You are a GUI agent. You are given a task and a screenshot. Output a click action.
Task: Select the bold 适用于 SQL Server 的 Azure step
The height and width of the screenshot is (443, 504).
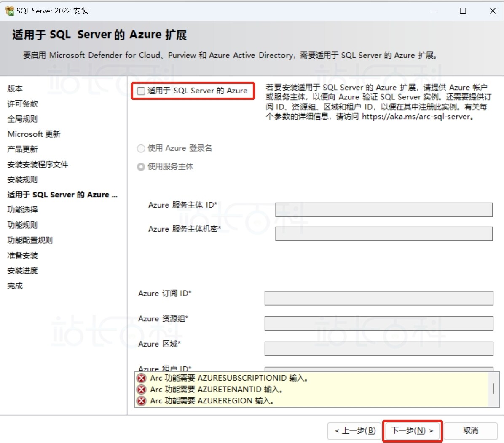[62, 195]
